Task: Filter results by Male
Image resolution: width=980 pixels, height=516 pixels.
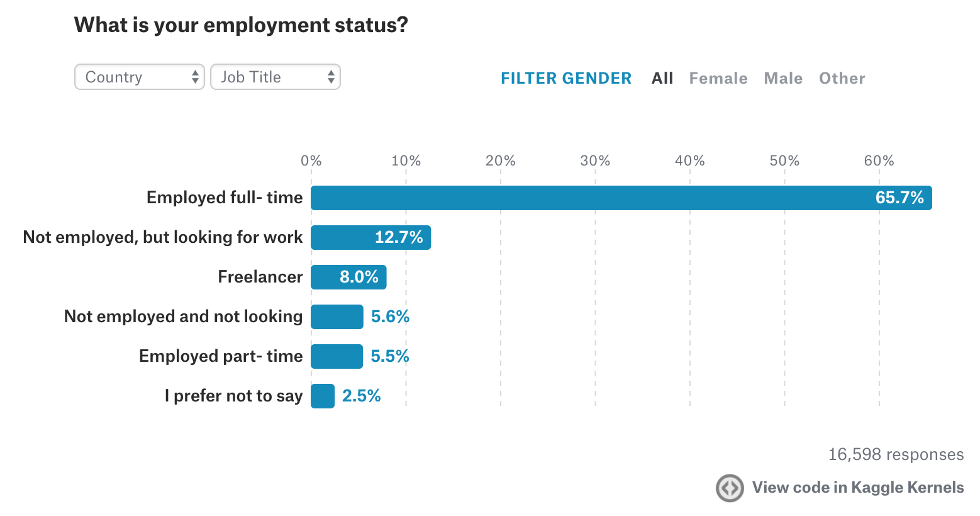Action: tap(783, 79)
